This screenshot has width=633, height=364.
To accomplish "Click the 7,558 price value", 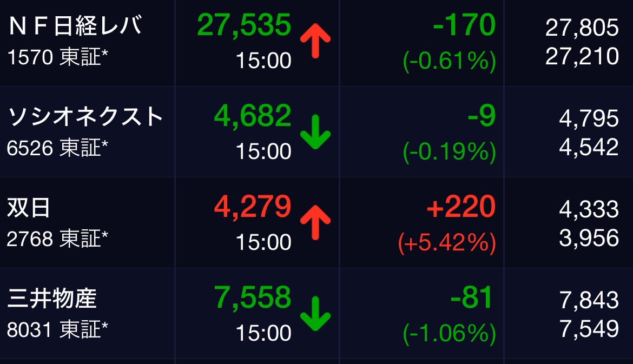I will [x=253, y=297].
